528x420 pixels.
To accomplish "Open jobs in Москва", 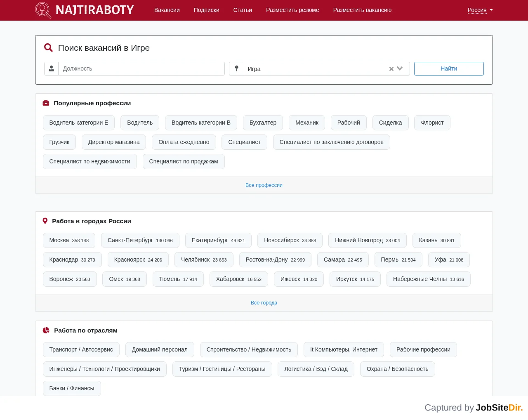I will [69, 240].
